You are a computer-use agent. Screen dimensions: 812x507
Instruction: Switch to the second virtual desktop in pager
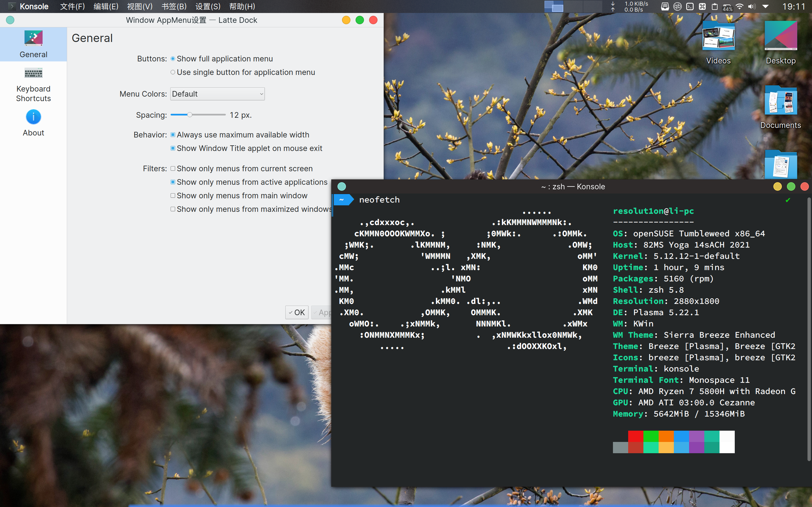tap(573, 6)
